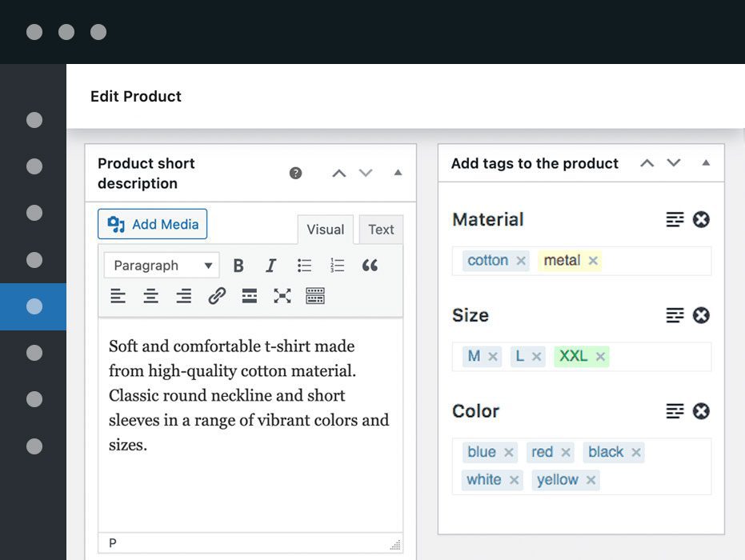Remove the red color tag
745x560 pixels.
click(x=566, y=452)
